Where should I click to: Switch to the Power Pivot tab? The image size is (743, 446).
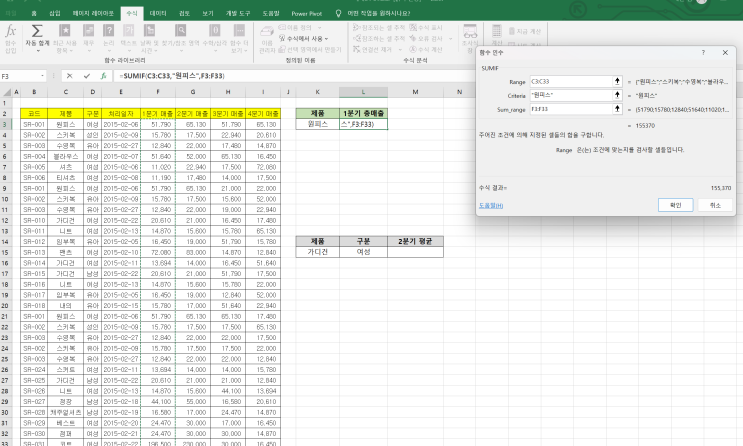coord(307,13)
